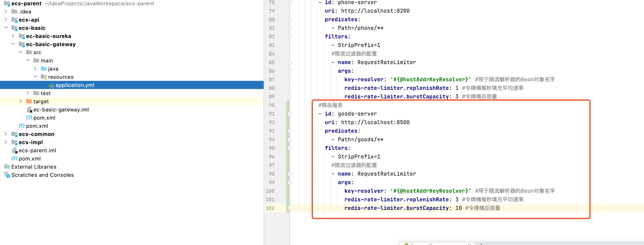Click the http://localhost:8500 uri value

click(x=375, y=122)
